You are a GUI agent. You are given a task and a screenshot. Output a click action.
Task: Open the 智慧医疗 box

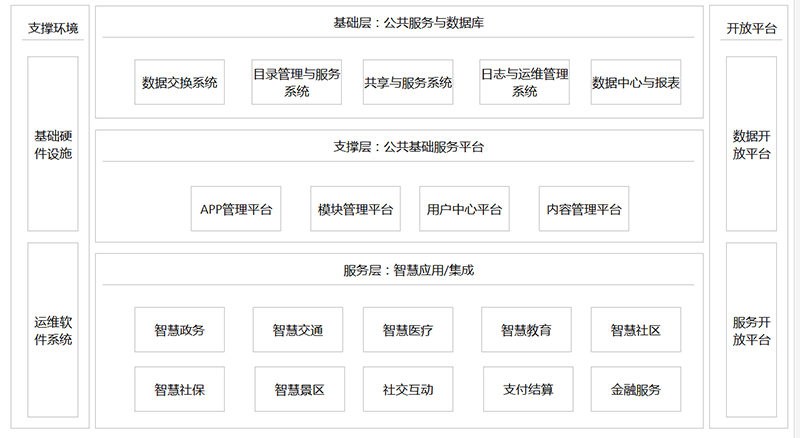click(x=408, y=329)
